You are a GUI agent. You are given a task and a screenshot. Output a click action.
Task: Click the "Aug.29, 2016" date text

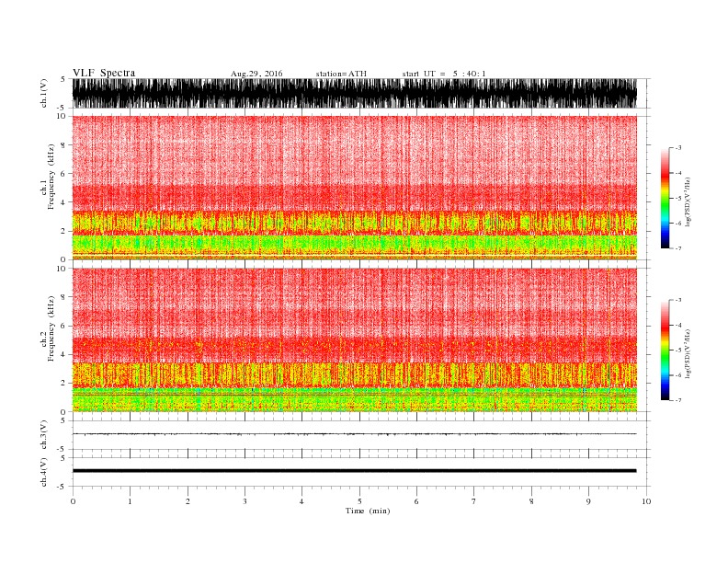[256, 74]
